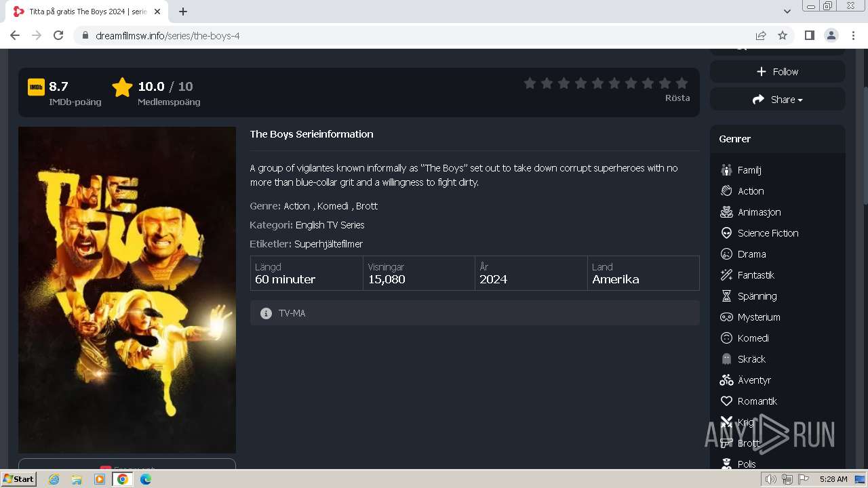Viewport: 868px width, 488px height.
Task: Rate the series five stars
Action: (x=597, y=83)
